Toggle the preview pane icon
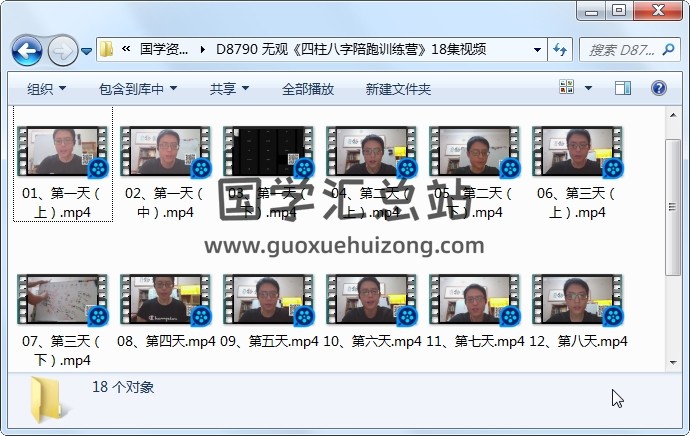Viewport: 690px width, 436px height. (623, 88)
